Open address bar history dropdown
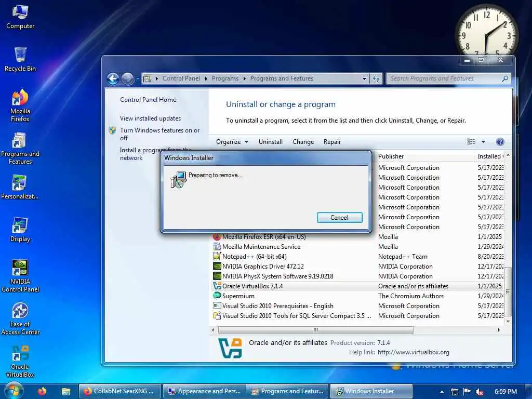Image resolution: width=532 pixels, height=399 pixels. pyautogui.click(x=364, y=78)
